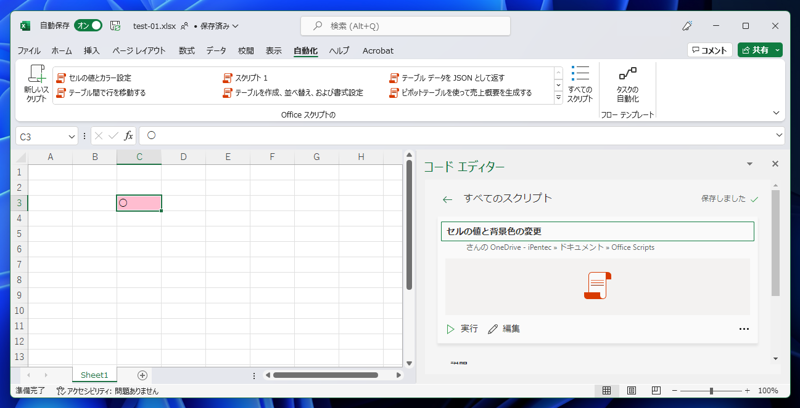Run the セルの値とカラー設定 script from gallery
Image resolution: width=800 pixels, height=408 pixels.
(x=93, y=78)
